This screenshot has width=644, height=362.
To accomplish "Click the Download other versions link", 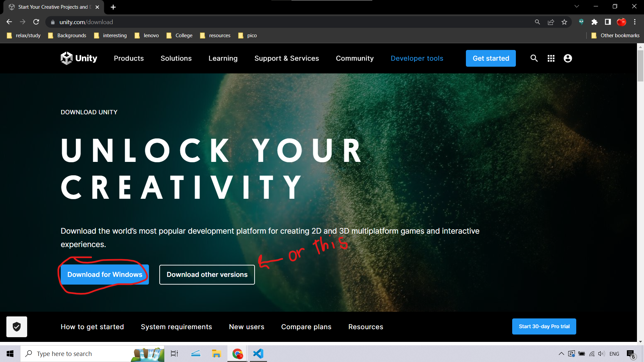I will click(x=207, y=275).
